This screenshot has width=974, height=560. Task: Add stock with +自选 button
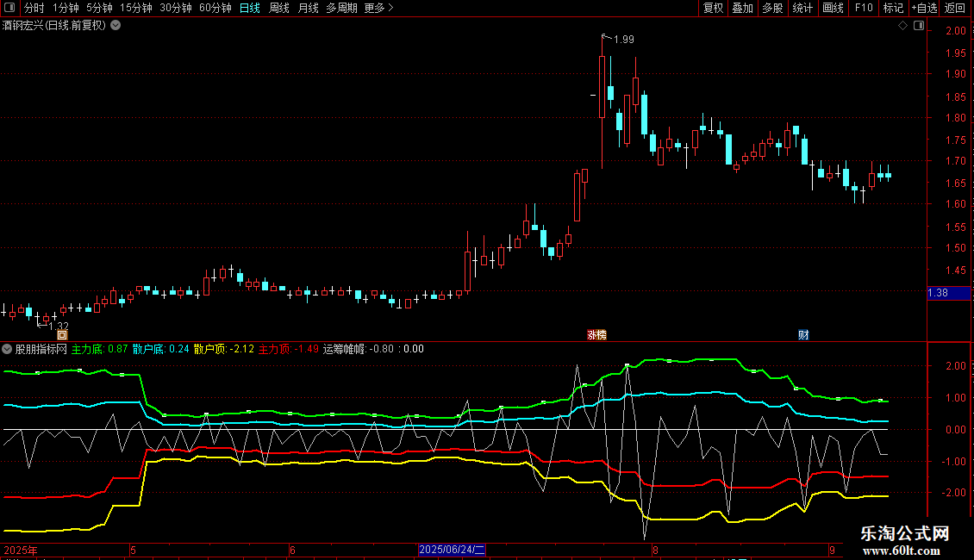click(x=924, y=8)
